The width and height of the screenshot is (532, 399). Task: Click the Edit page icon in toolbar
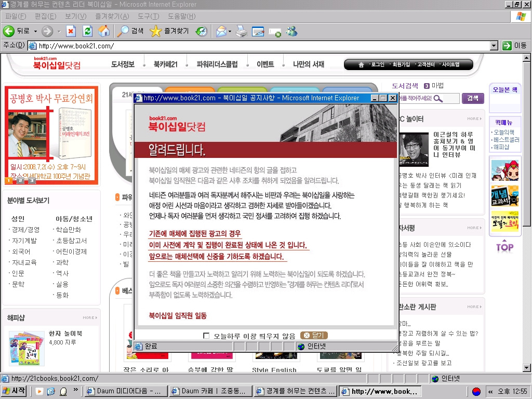tap(258, 32)
